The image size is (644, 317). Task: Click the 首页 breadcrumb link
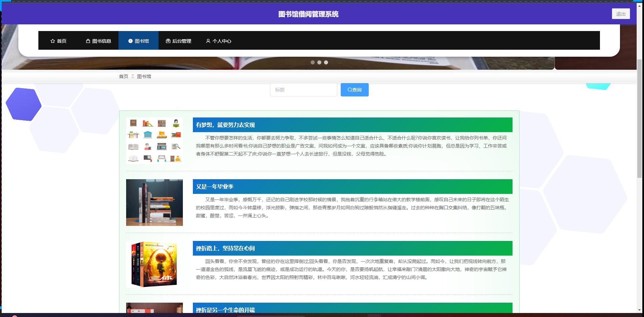(x=123, y=76)
